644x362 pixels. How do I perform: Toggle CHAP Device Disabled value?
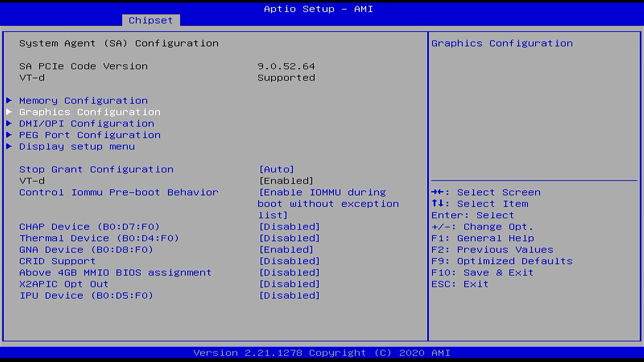(x=289, y=227)
